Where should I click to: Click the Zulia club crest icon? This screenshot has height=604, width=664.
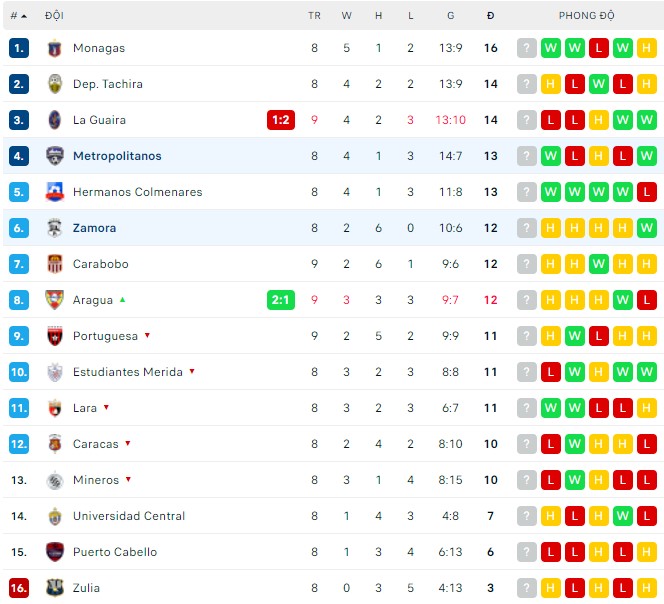pos(54,588)
